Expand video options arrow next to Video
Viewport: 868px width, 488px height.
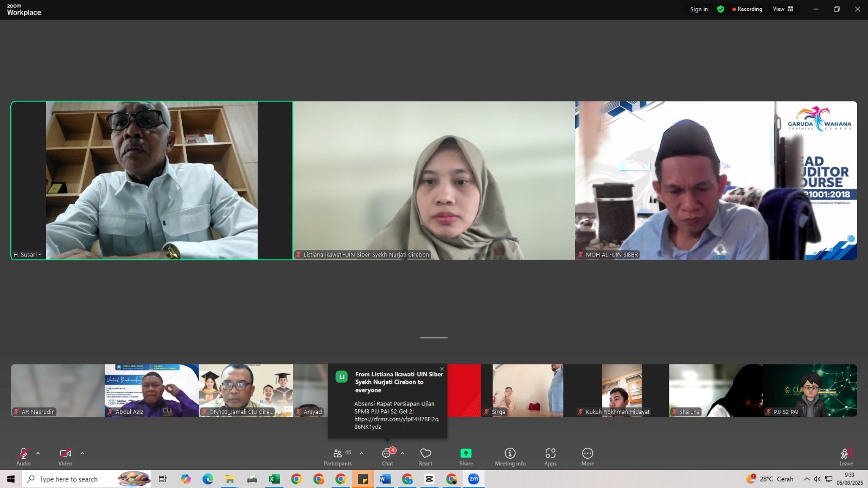(x=82, y=453)
